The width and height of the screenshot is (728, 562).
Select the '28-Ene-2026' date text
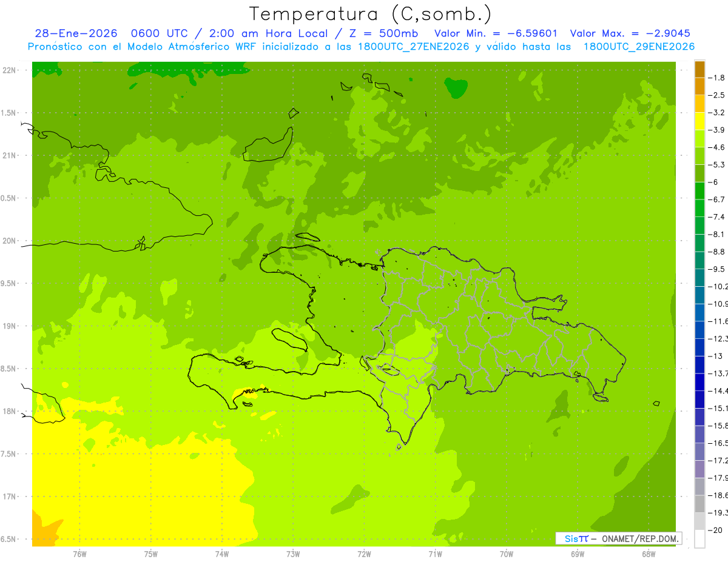click(x=76, y=33)
